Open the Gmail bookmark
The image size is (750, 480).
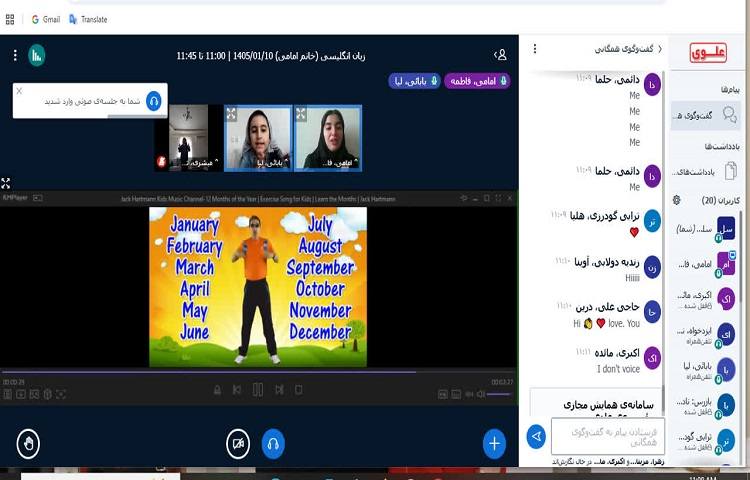(46, 19)
